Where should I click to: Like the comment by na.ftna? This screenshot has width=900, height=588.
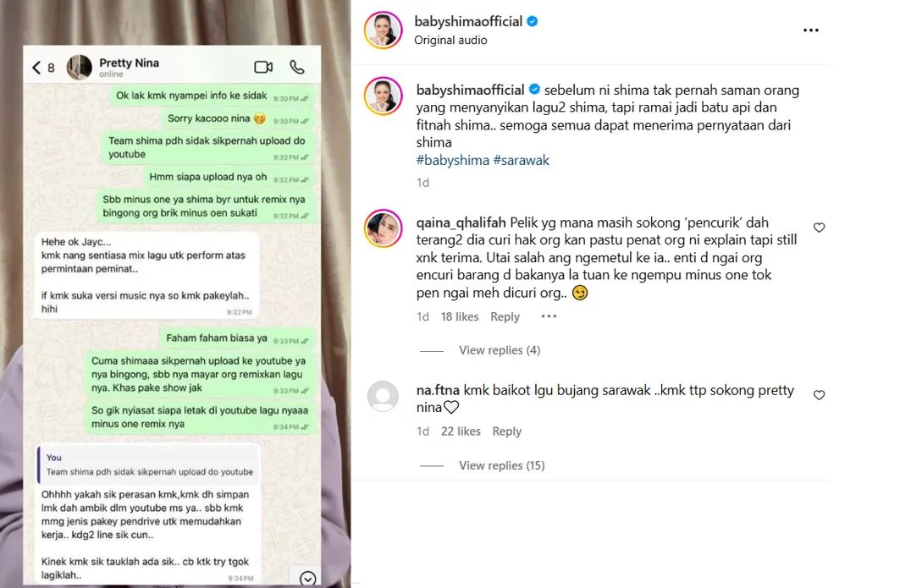819,395
